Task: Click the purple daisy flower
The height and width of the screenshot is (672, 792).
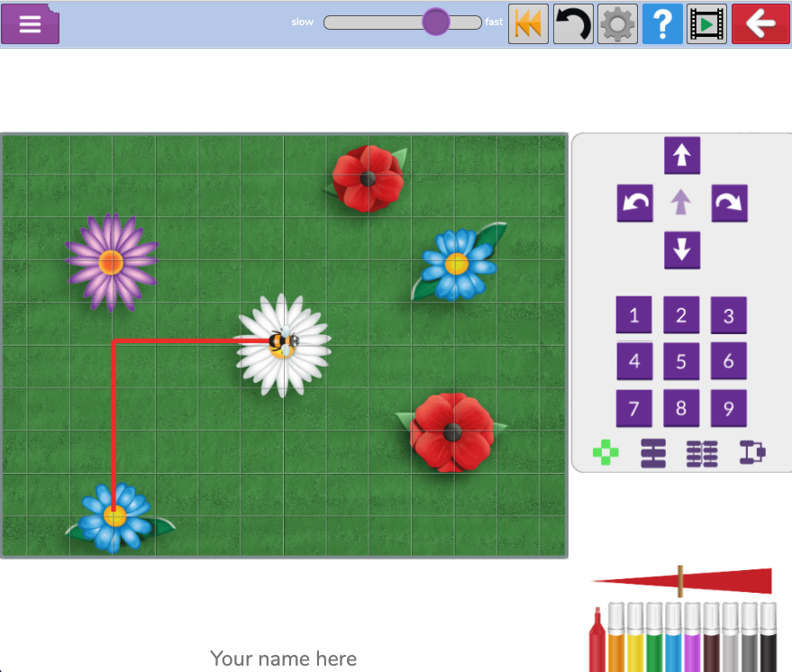Action: [x=111, y=262]
